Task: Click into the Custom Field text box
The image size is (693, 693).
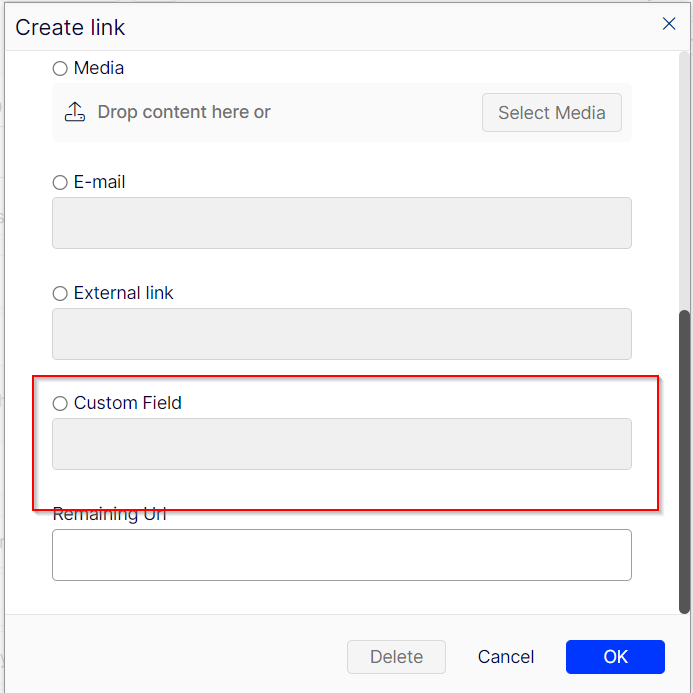Action: [341, 444]
